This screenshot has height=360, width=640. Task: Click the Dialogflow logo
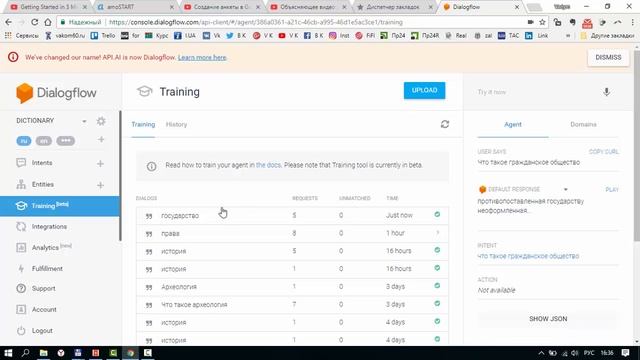click(x=56, y=93)
